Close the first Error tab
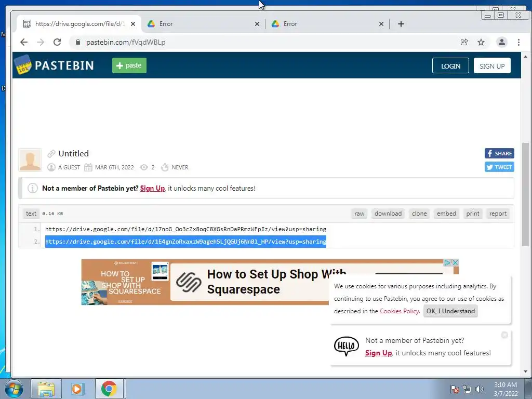532x399 pixels. point(257,24)
